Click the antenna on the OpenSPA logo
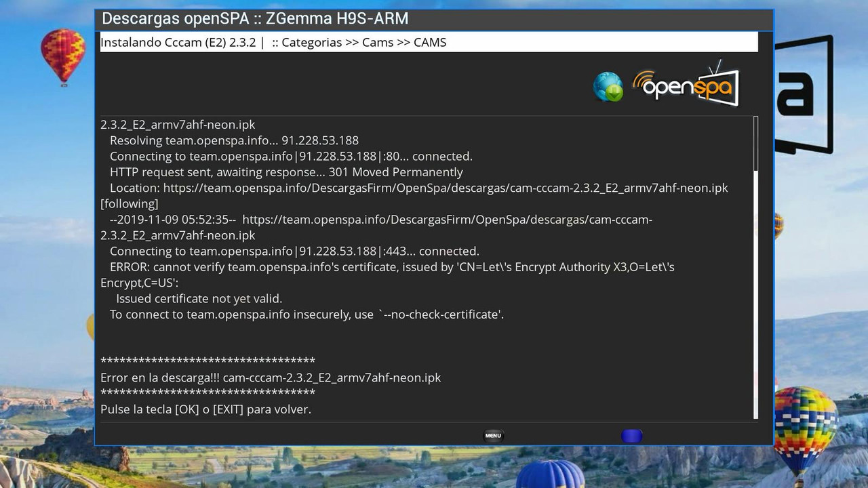Image resolution: width=868 pixels, height=488 pixels. click(713, 64)
